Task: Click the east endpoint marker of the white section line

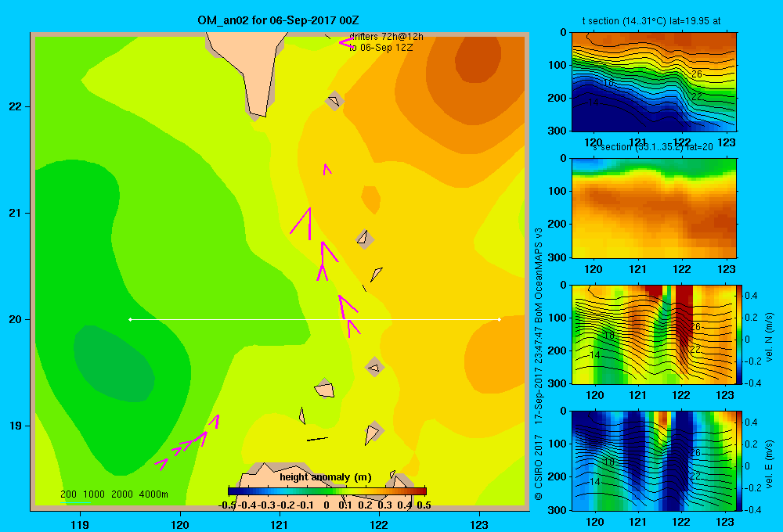Action: click(500, 319)
